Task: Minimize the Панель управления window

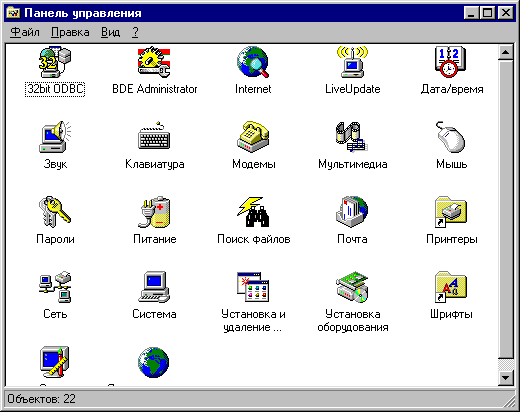Action: 471,13
